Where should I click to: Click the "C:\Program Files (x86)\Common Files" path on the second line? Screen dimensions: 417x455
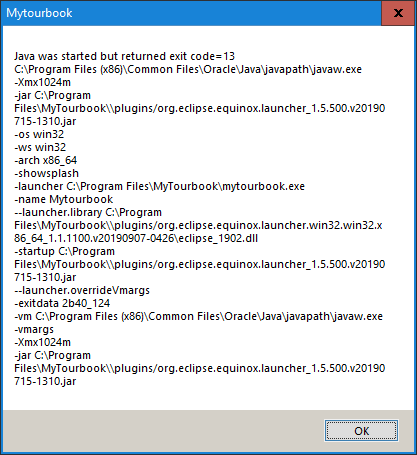click(188, 69)
